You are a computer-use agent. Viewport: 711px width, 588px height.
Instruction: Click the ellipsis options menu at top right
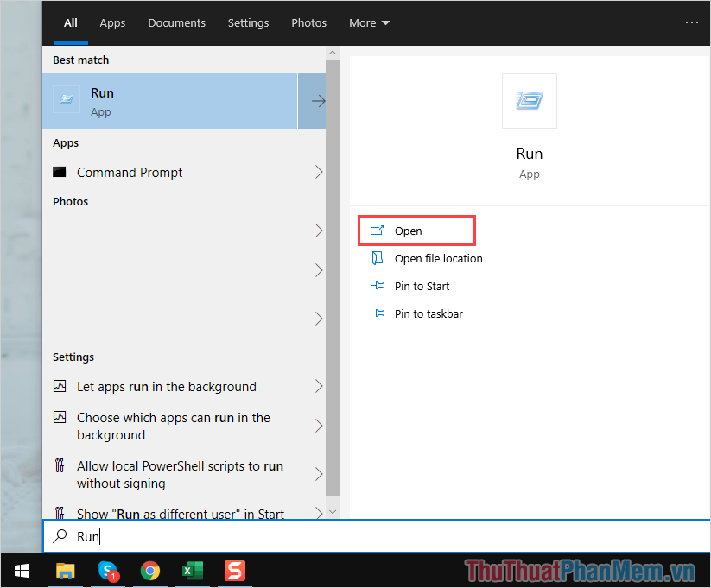(x=691, y=22)
